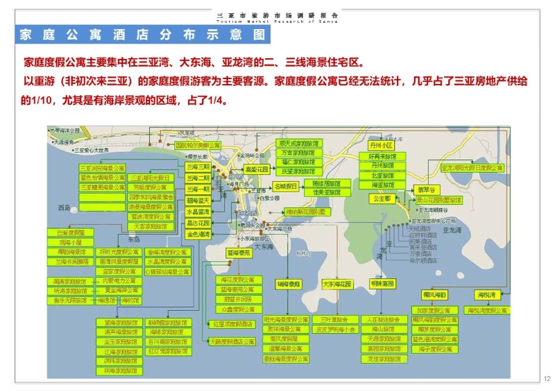Select the 兰海一期 label box
Viewport: 555px width, 392px height.
pyautogui.click(x=197, y=189)
